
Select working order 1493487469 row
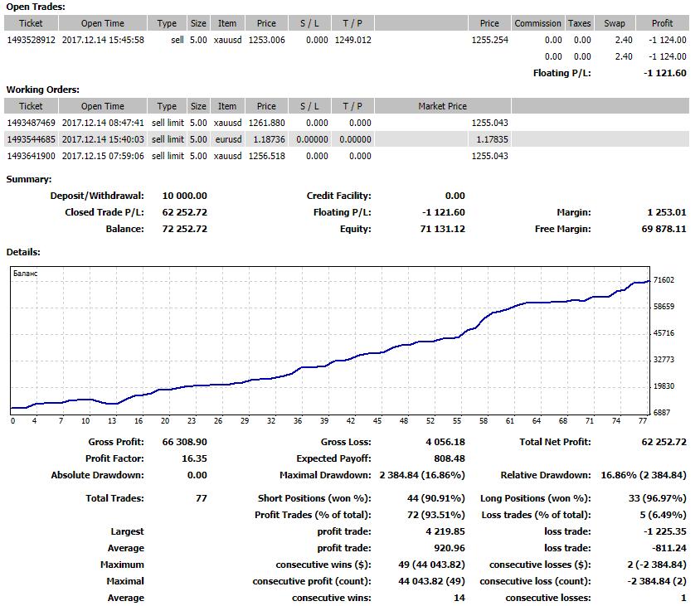(347, 123)
